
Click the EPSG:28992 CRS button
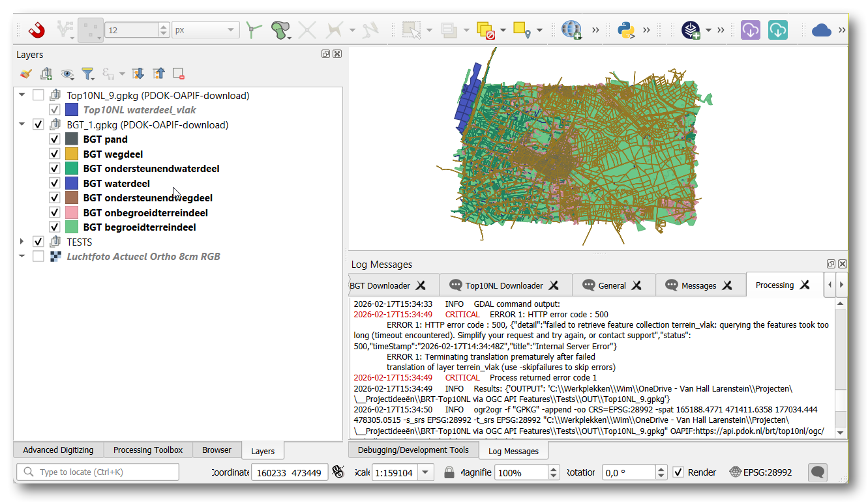click(760, 472)
